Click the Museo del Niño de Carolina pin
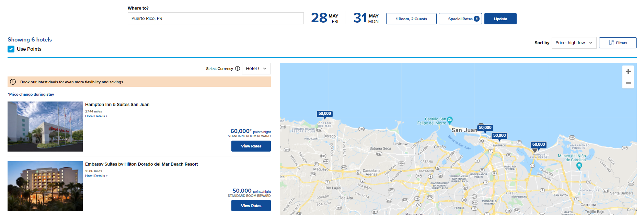The width and height of the screenshot is (644, 215). pos(579,166)
